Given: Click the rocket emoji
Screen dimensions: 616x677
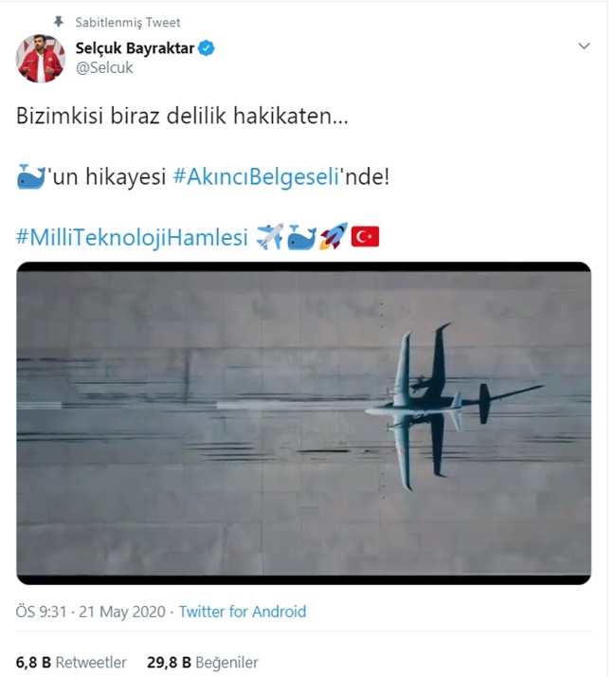Looking at the screenshot, I should [334, 237].
